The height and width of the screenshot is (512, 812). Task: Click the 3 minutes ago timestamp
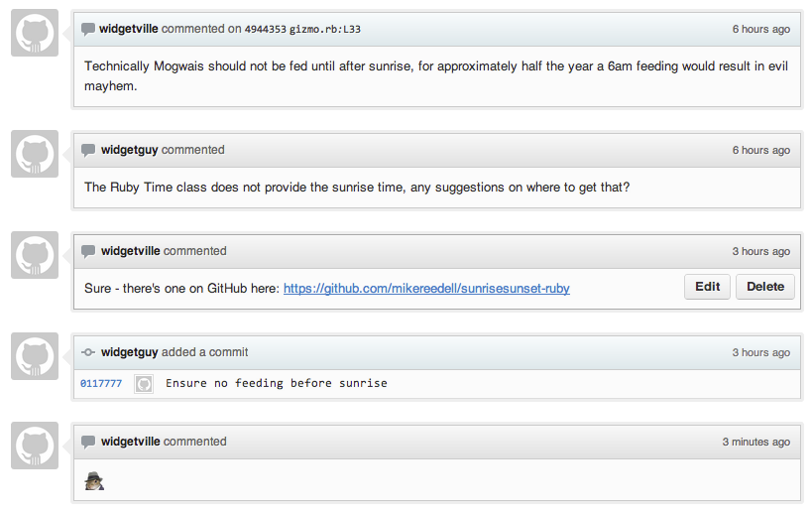click(x=756, y=442)
